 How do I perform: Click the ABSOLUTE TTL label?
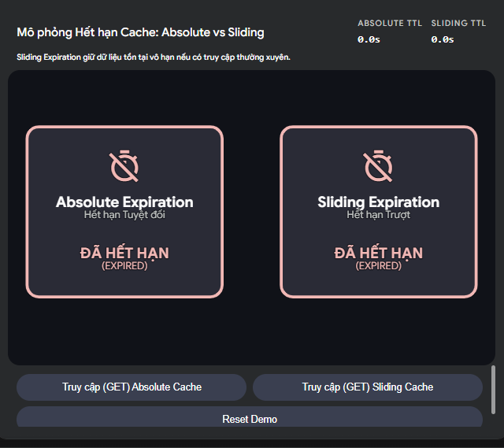click(x=388, y=24)
